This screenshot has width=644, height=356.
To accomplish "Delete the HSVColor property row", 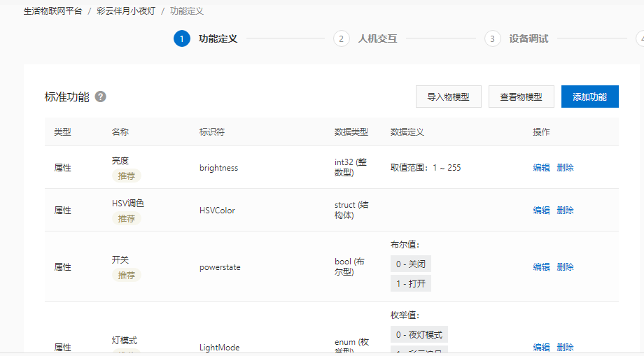I will [x=565, y=210].
